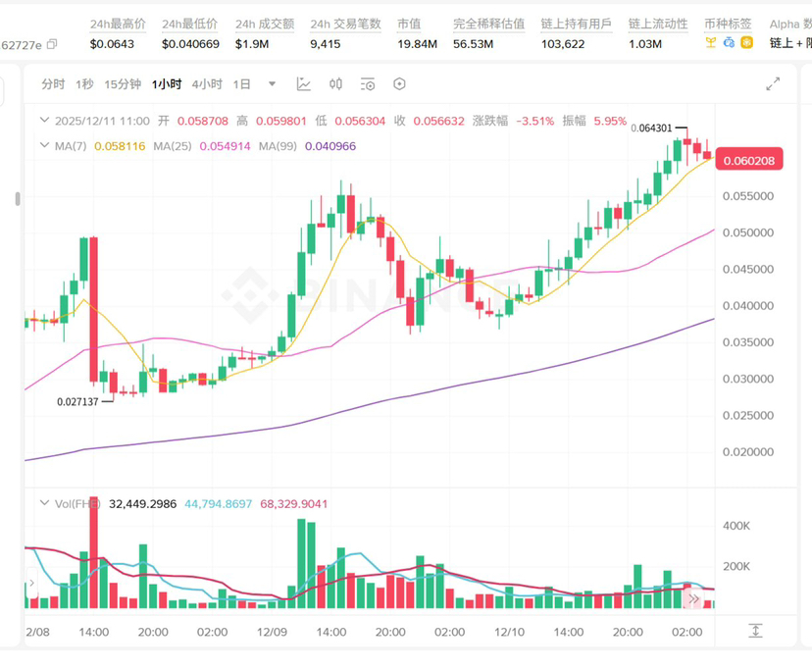Select the 15分钟 interval
This screenshot has width=812, height=669.
[123, 84]
